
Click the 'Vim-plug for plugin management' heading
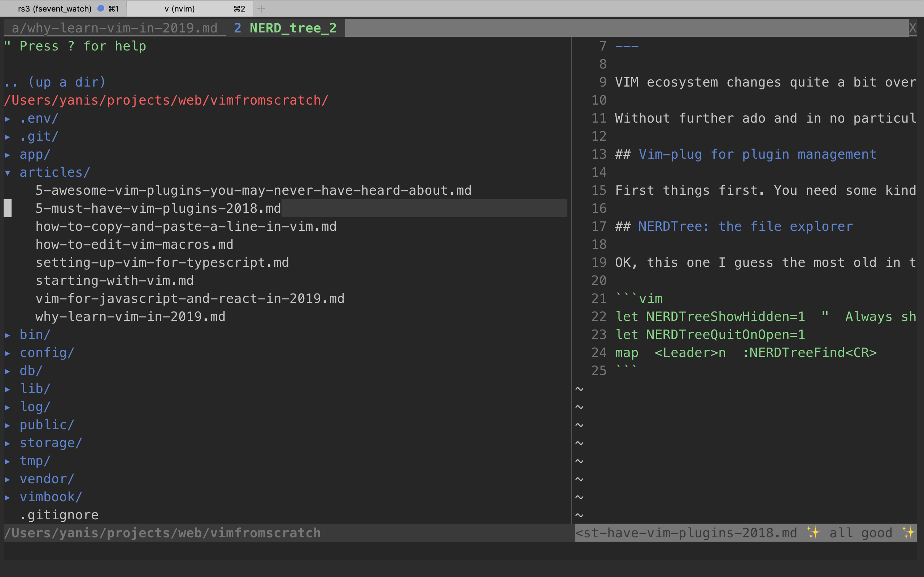tap(757, 154)
